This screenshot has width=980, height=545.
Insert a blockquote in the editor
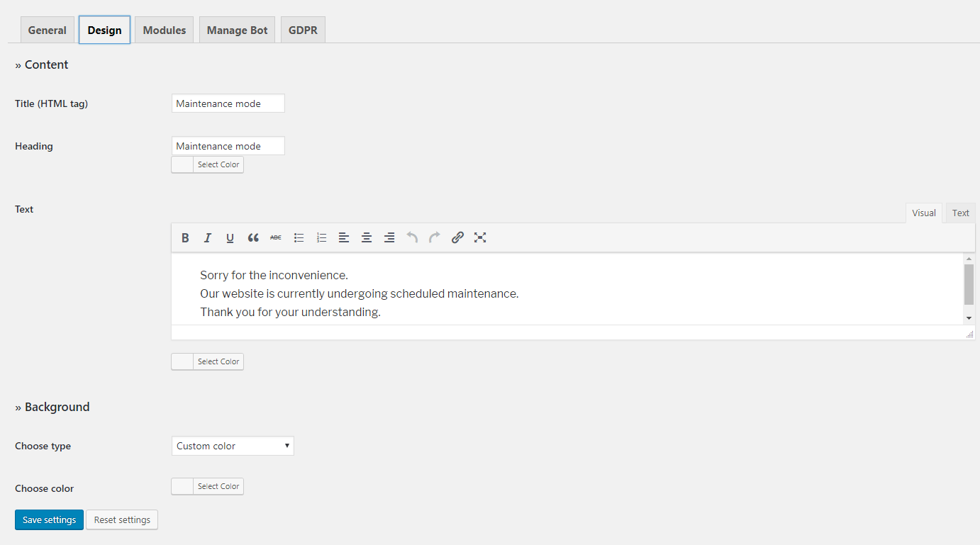[x=253, y=238]
